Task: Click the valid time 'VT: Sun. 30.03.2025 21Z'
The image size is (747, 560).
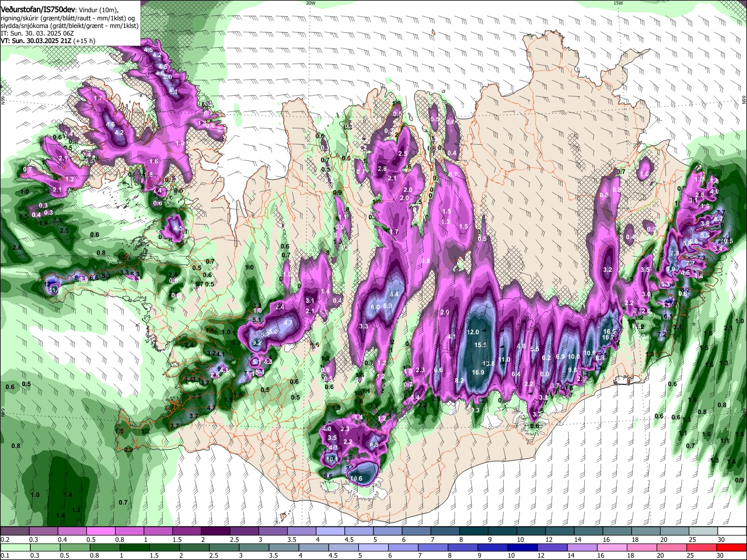Action: [x=35, y=41]
